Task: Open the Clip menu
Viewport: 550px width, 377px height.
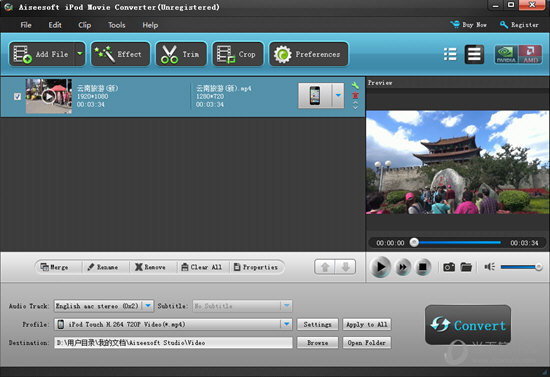Action: tap(85, 25)
